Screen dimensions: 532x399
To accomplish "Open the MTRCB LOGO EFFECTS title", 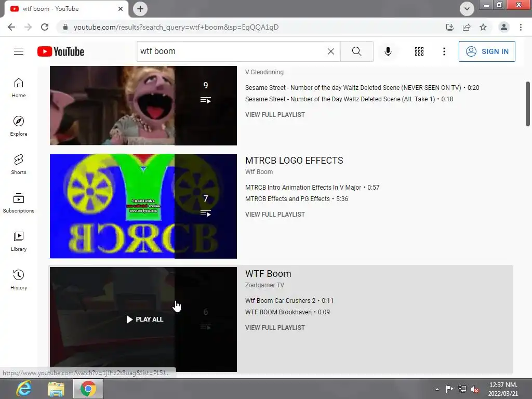I will [x=294, y=161].
